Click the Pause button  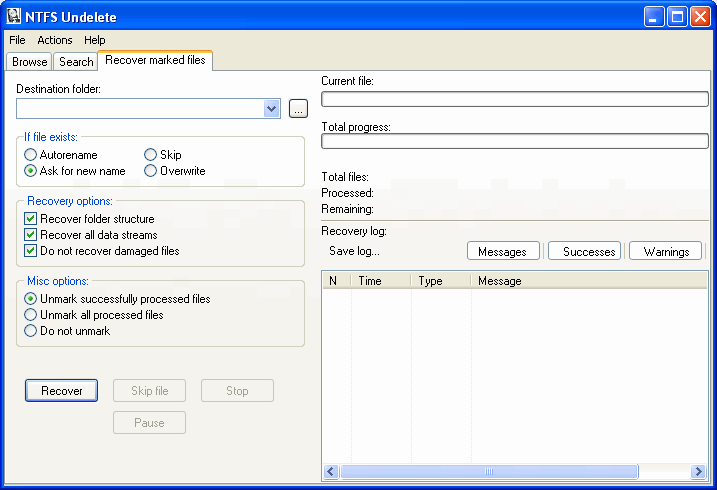[150, 423]
